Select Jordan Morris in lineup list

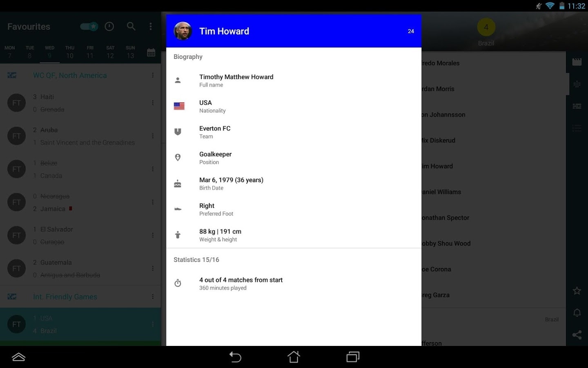438,89
